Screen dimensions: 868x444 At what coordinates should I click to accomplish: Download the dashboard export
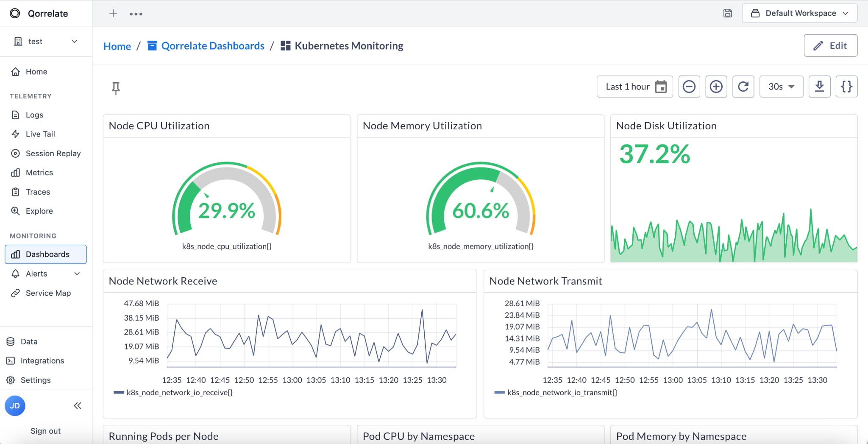tap(819, 87)
